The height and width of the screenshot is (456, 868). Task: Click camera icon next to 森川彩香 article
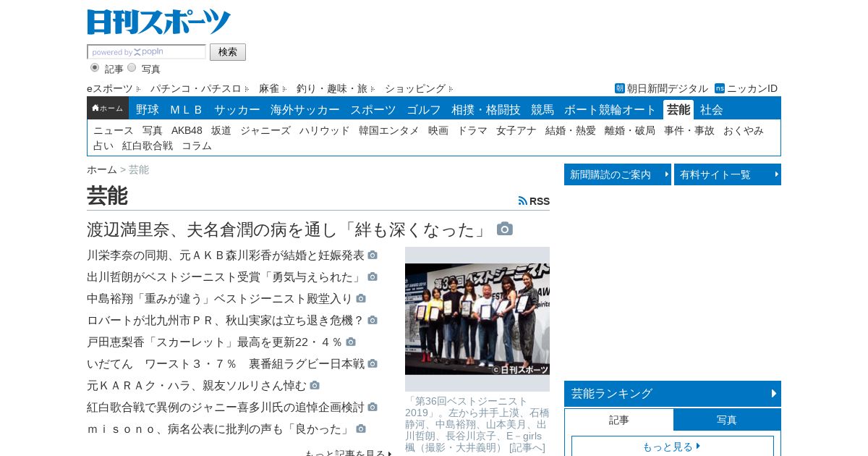click(x=373, y=256)
